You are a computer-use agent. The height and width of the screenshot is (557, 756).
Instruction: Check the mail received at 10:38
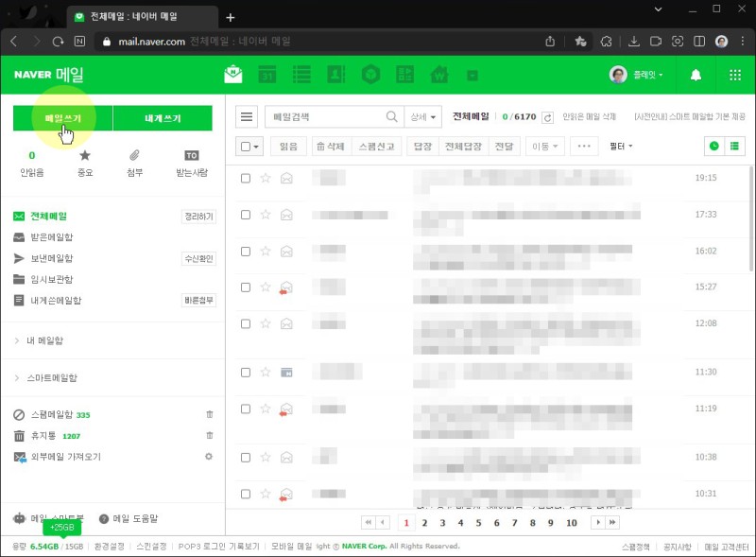pyautogui.click(x=246, y=458)
